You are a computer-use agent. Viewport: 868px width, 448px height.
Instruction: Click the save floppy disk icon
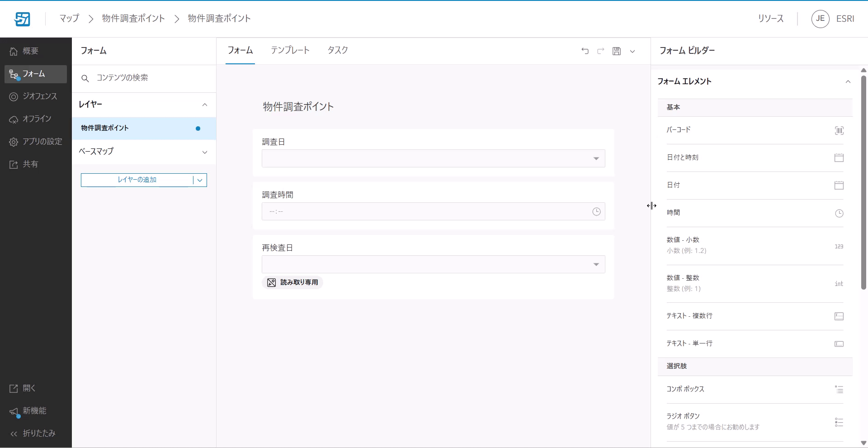[617, 51]
